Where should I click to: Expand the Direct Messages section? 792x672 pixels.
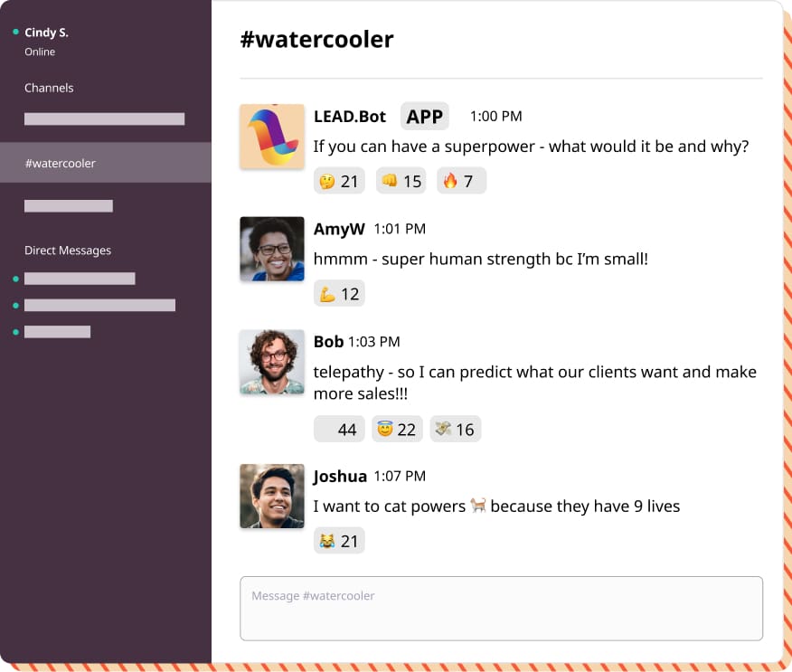tap(68, 251)
